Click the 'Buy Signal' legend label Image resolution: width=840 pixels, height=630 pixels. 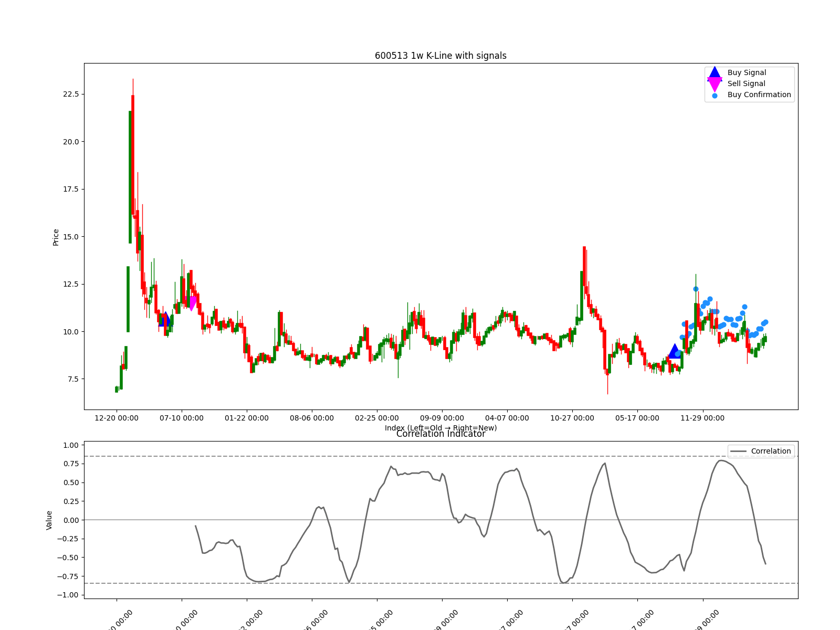[747, 73]
